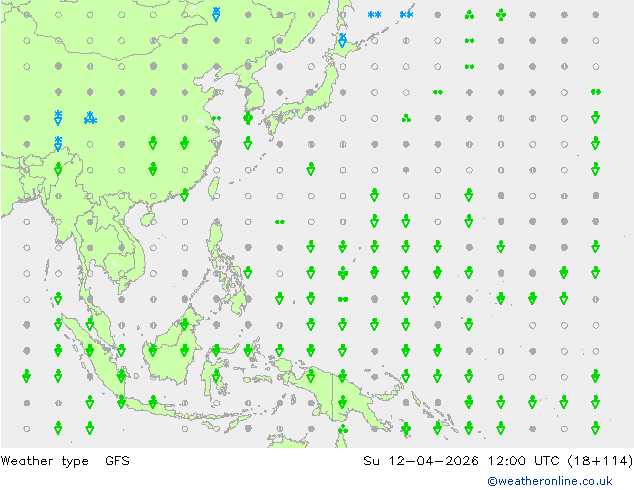Click the green rain symbol on South Korea
This screenshot has width=634, height=490.
pos(248,118)
